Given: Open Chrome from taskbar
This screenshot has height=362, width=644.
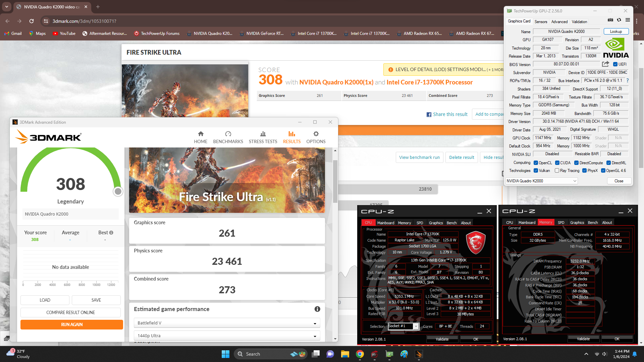Looking at the screenshot, I should click(x=360, y=354).
